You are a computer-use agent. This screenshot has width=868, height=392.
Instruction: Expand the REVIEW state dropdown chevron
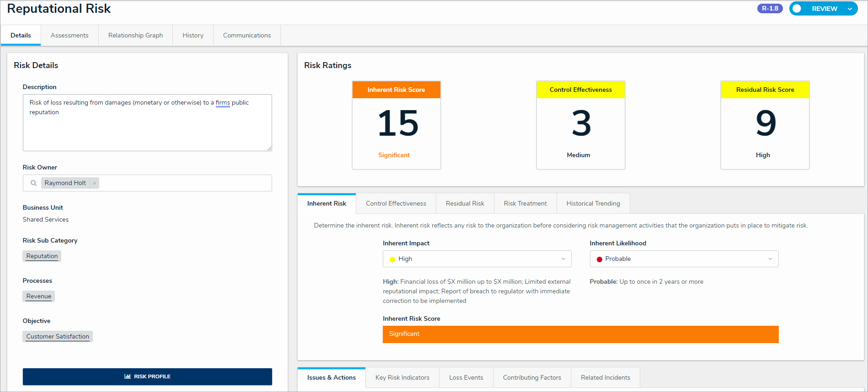850,9
